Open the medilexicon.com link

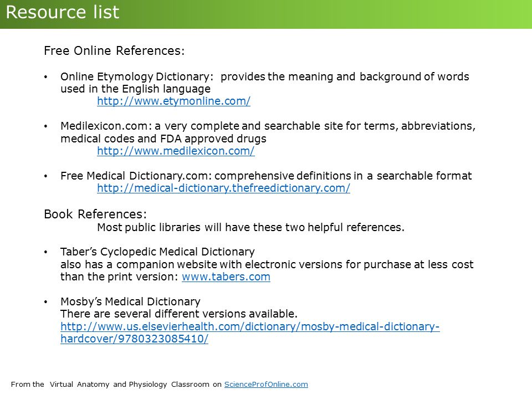point(176,151)
